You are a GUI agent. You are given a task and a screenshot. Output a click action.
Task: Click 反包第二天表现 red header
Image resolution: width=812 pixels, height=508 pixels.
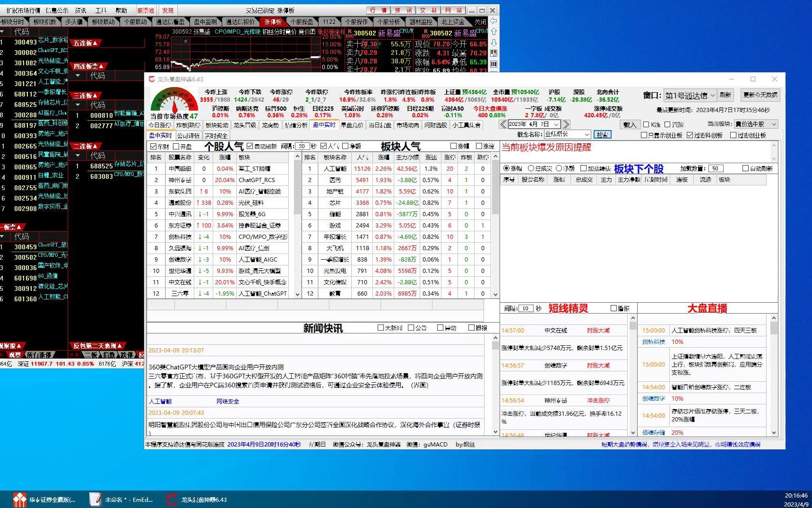pos(97,346)
